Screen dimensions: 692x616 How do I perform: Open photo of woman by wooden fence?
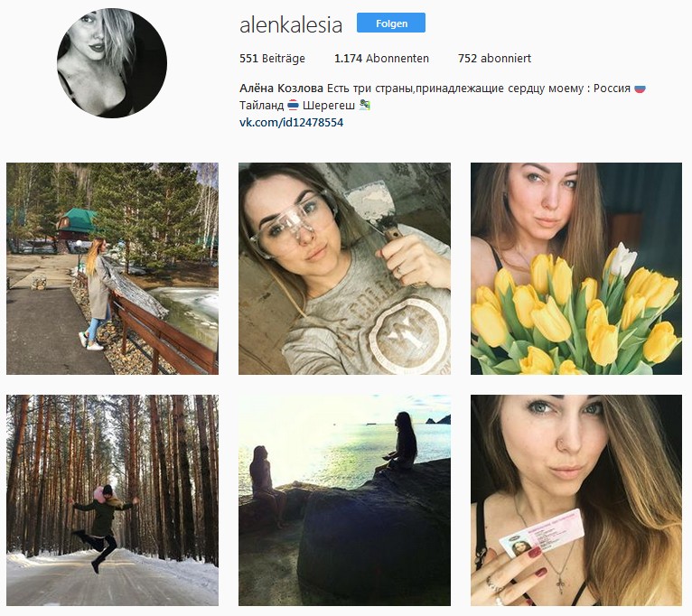(112, 269)
